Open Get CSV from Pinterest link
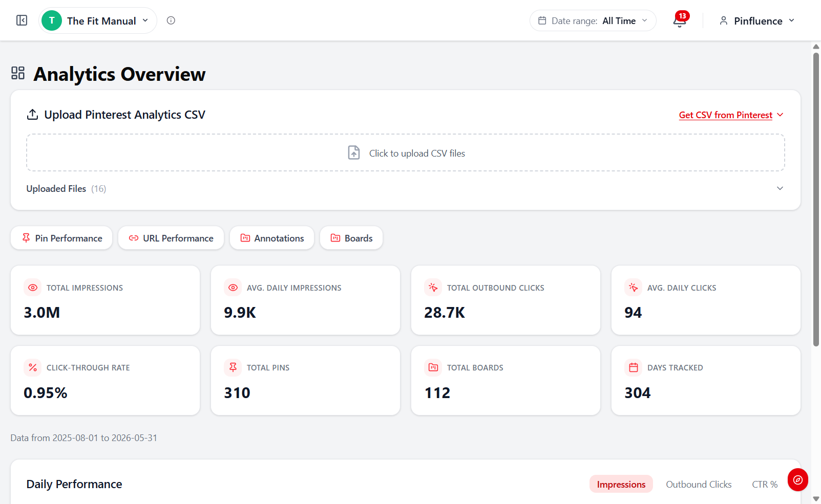The image size is (821, 504). coord(725,115)
